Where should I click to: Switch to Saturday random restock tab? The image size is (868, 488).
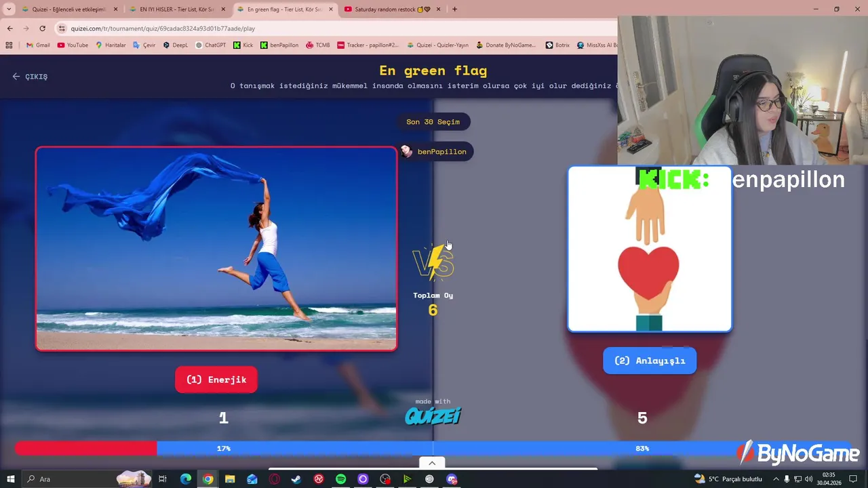[x=393, y=9]
